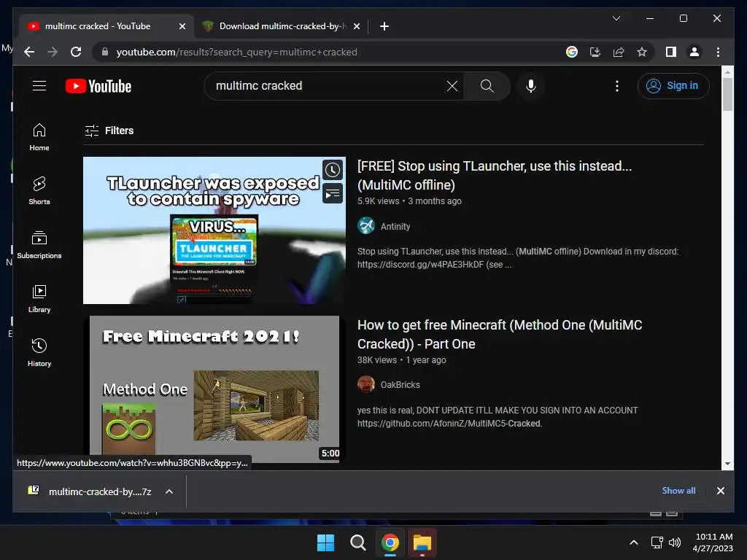Open the taskbar clock and date
The width and height of the screenshot is (747, 560).
click(x=713, y=542)
